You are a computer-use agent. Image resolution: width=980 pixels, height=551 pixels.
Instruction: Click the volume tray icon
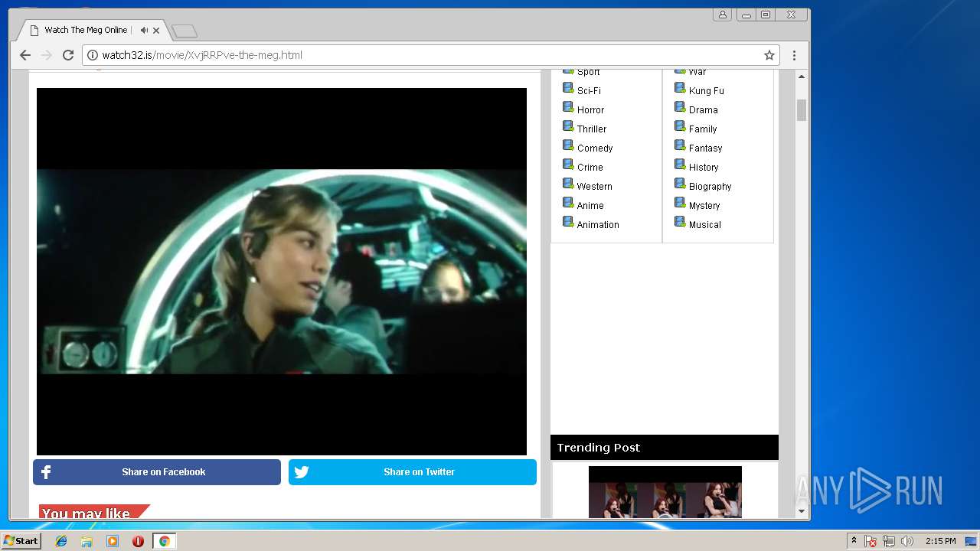pyautogui.click(x=907, y=541)
